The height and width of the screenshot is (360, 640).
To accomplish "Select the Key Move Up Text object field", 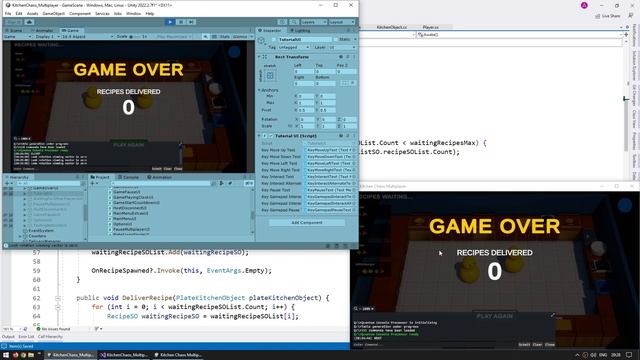I will coord(330,150).
